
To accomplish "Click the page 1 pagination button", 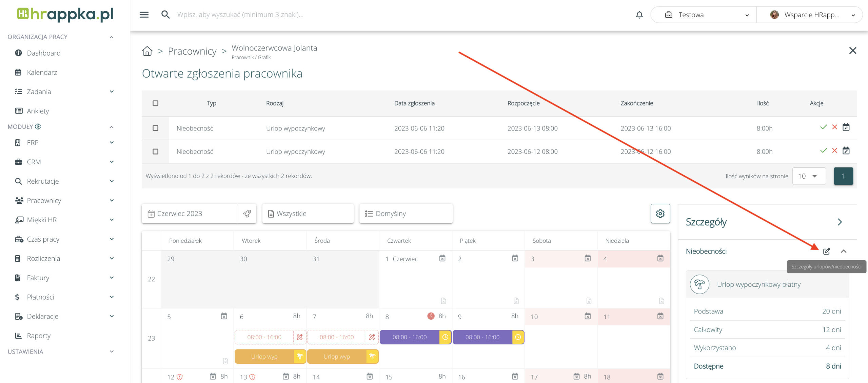I will (x=843, y=176).
